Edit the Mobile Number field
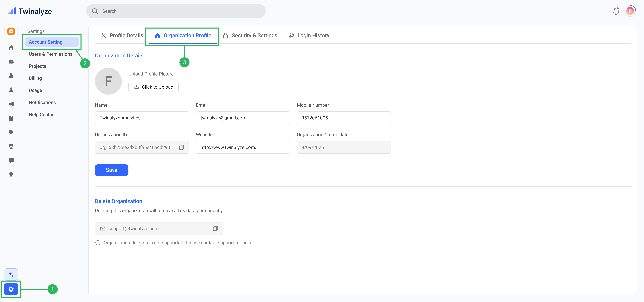 point(344,118)
